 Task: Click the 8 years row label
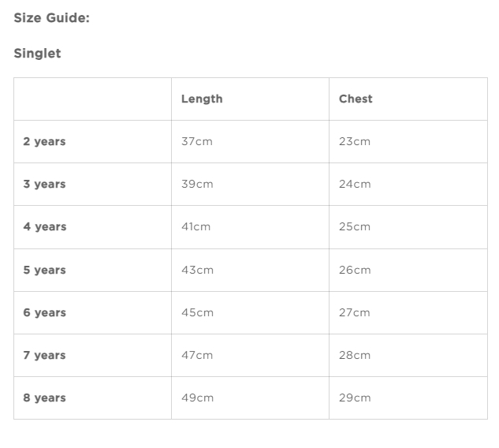coord(44,398)
